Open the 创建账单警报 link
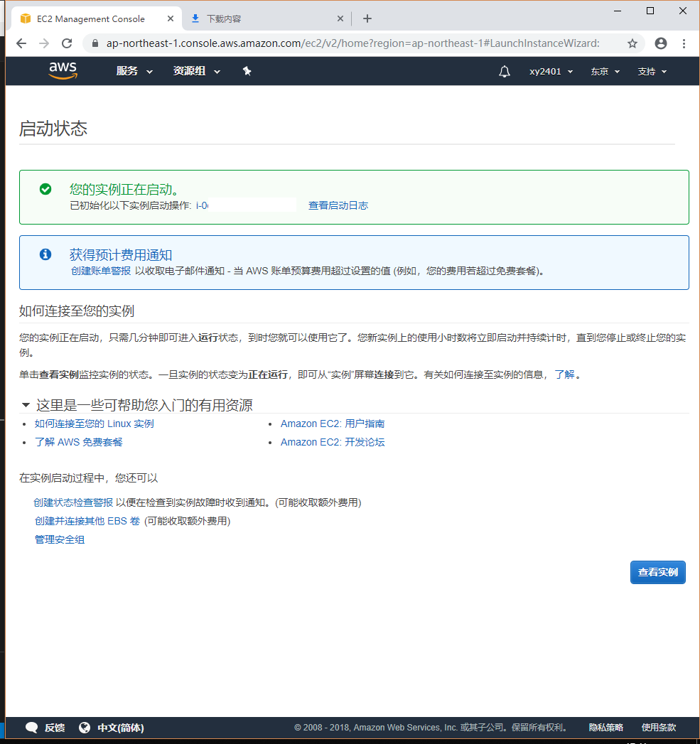 (101, 271)
